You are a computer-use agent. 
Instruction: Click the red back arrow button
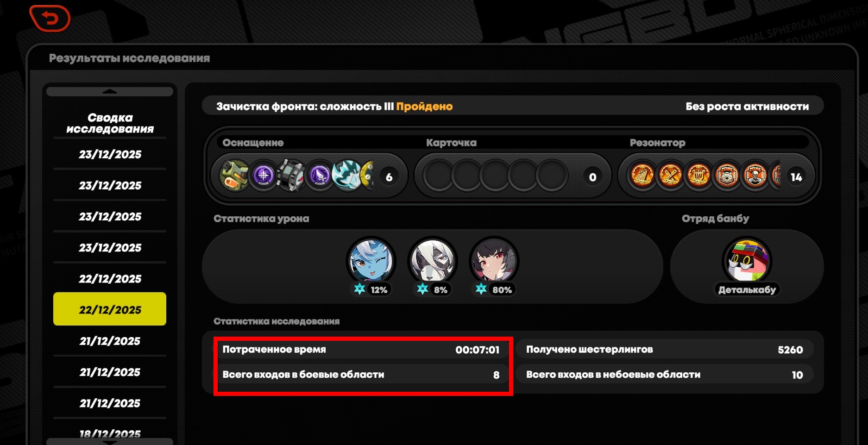50,19
